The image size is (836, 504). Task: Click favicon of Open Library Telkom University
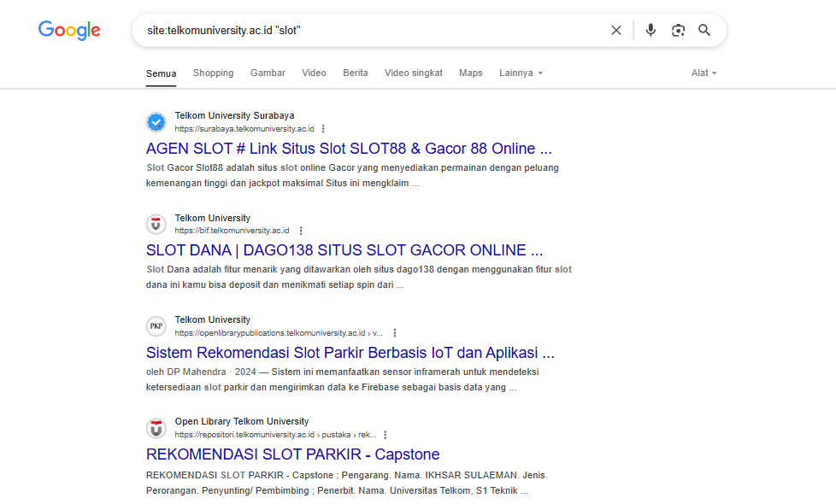pos(156,428)
